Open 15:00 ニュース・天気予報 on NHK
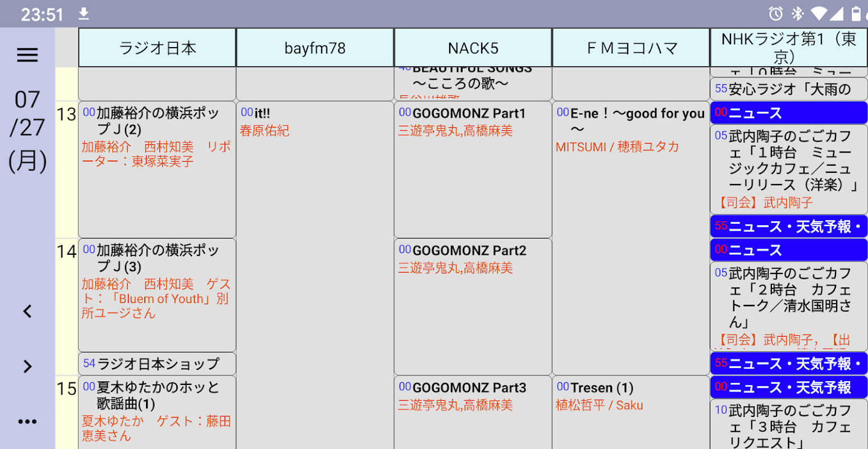This screenshot has height=449, width=868. point(789,387)
